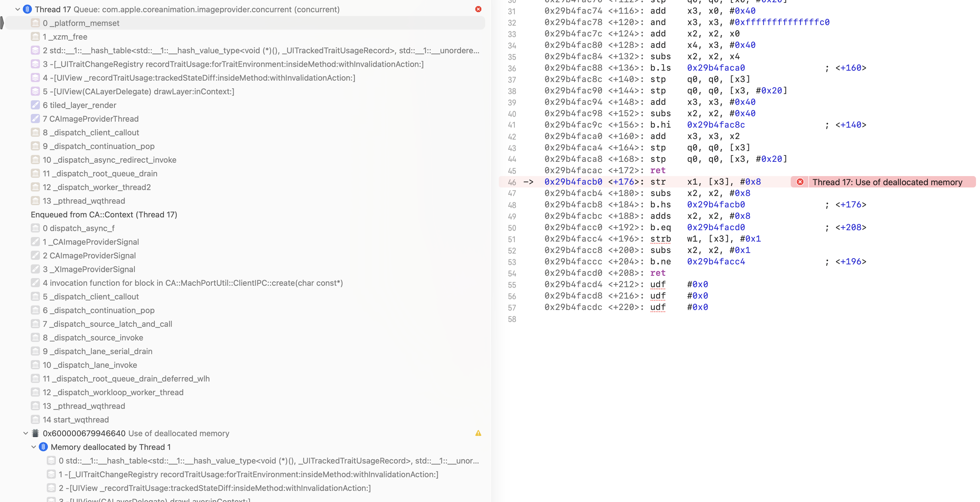Select frame 13 _pthread_wqthread under Thread 17
The width and height of the screenshot is (980, 502).
click(x=84, y=201)
